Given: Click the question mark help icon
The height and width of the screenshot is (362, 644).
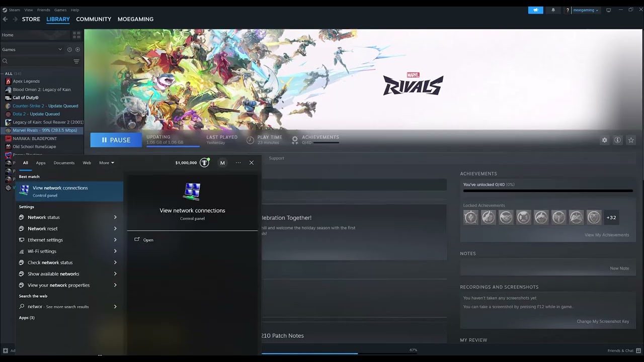Looking at the screenshot, I should click(x=568, y=10).
